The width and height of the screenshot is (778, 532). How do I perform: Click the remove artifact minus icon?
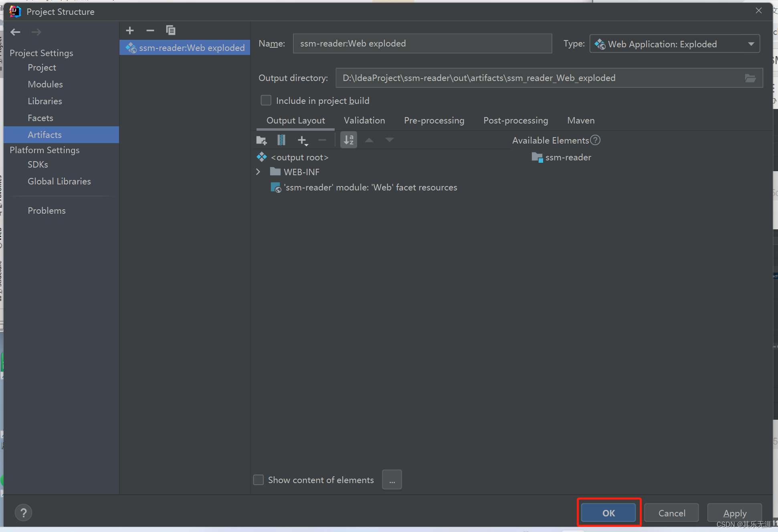[x=150, y=30]
